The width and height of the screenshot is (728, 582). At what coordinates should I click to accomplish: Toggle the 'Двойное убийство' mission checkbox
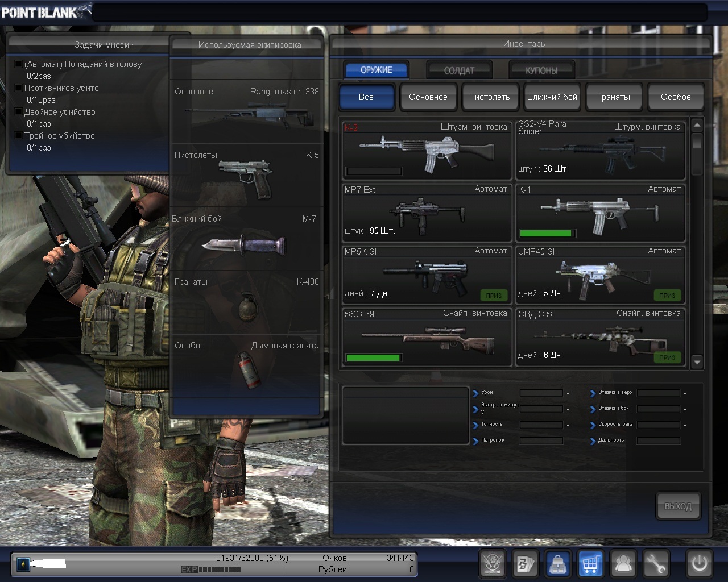18,112
